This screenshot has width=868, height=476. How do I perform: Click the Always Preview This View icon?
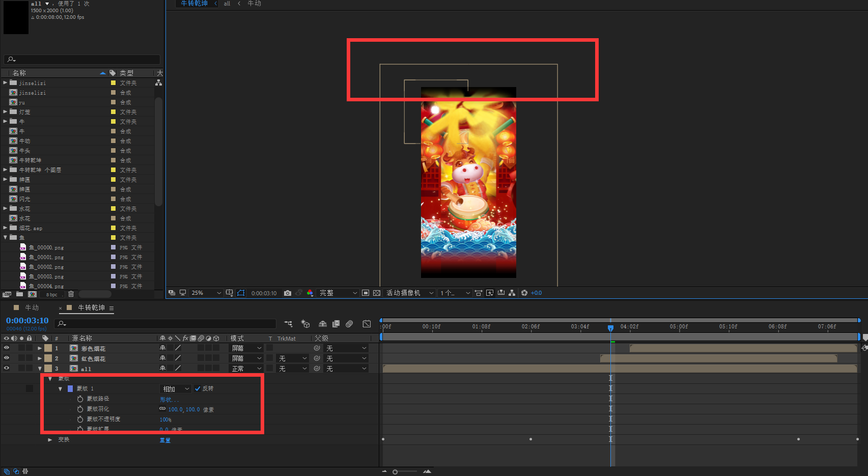172,293
